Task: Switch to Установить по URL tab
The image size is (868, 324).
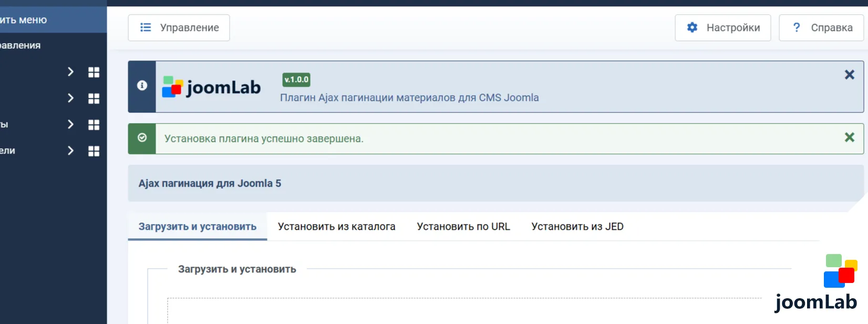Action: tap(463, 227)
